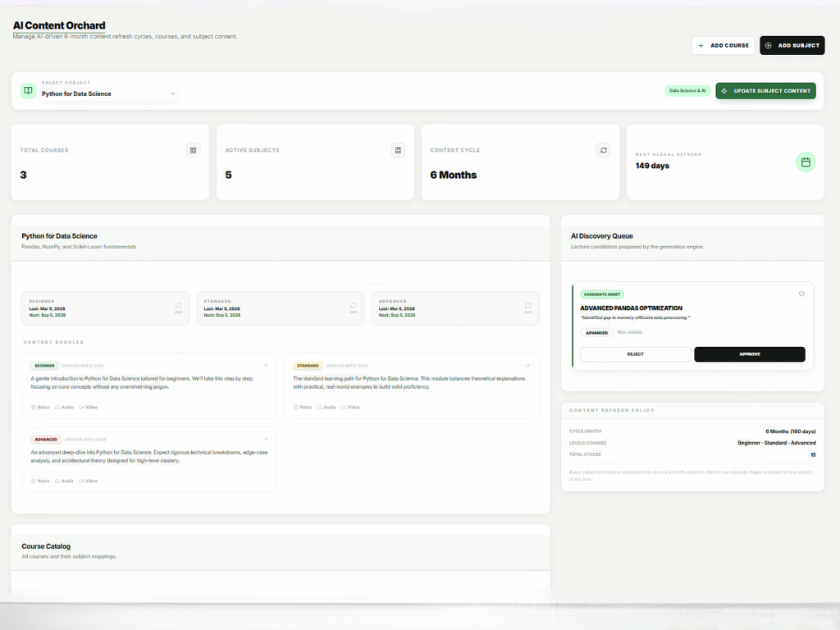Sync the Beginner level refresh cycle
This screenshot has width=840, height=630.
pyautogui.click(x=179, y=307)
